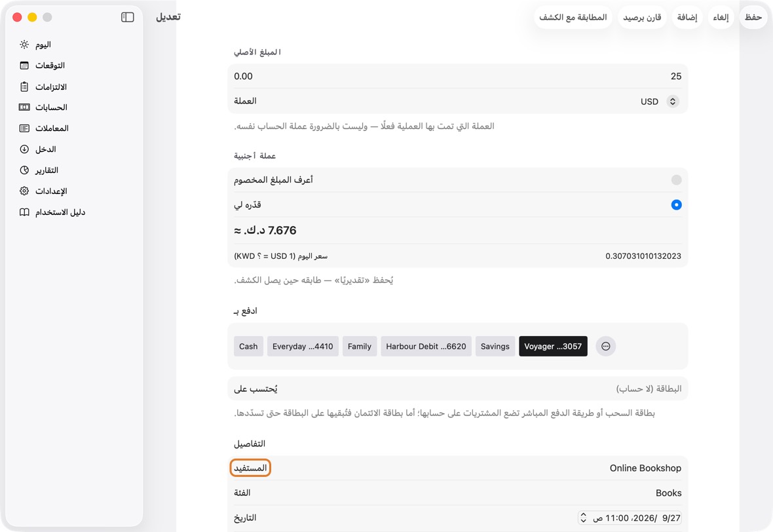
Task: Click the العملة label
Action: (x=245, y=101)
